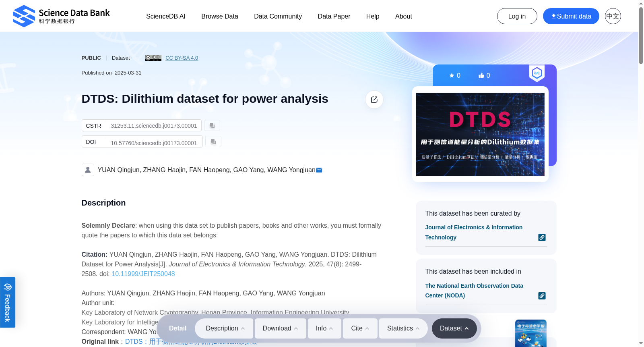This screenshot has height=347, width=644.
Task: Click the author avatar icon
Action: pos(88,170)
